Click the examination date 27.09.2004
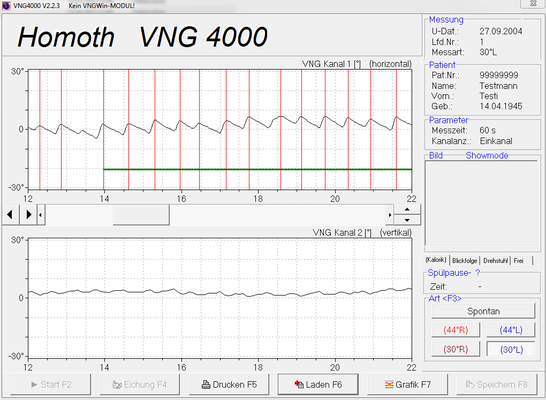Screen dimensions: 546x400 tap(501, 31)
